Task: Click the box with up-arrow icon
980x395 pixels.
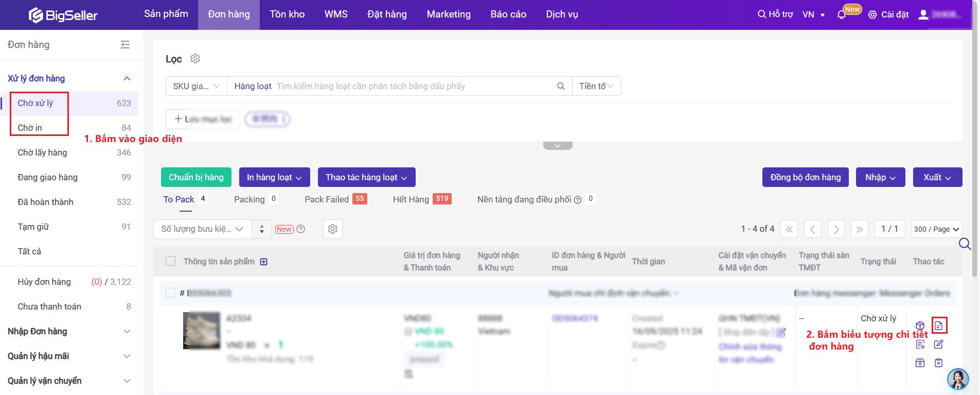Action: click(x=920, y=363)
